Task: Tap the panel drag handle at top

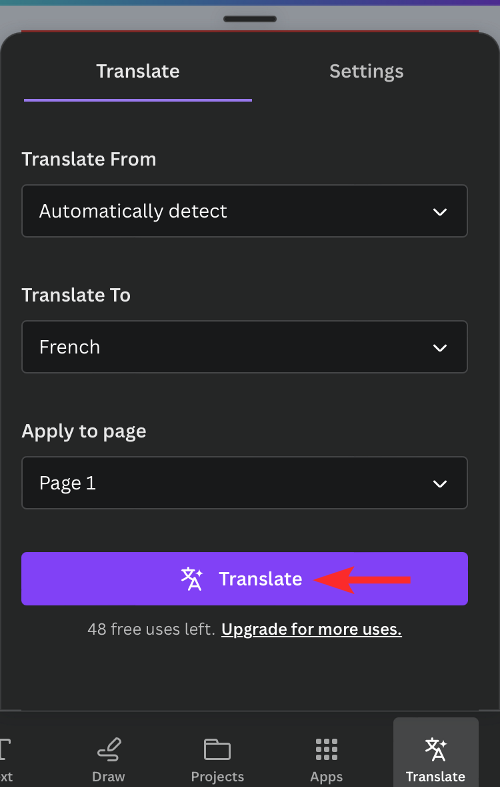Action: point(250,19)
